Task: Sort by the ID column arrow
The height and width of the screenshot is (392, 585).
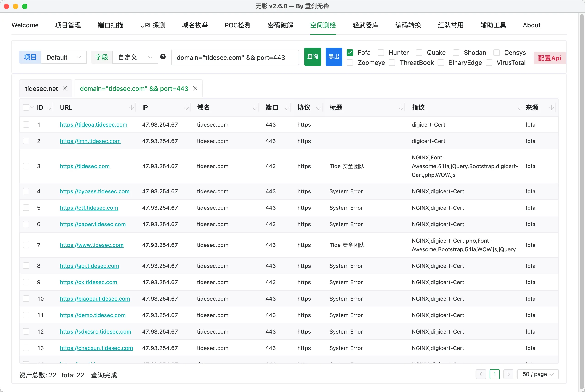Action: 49,108
